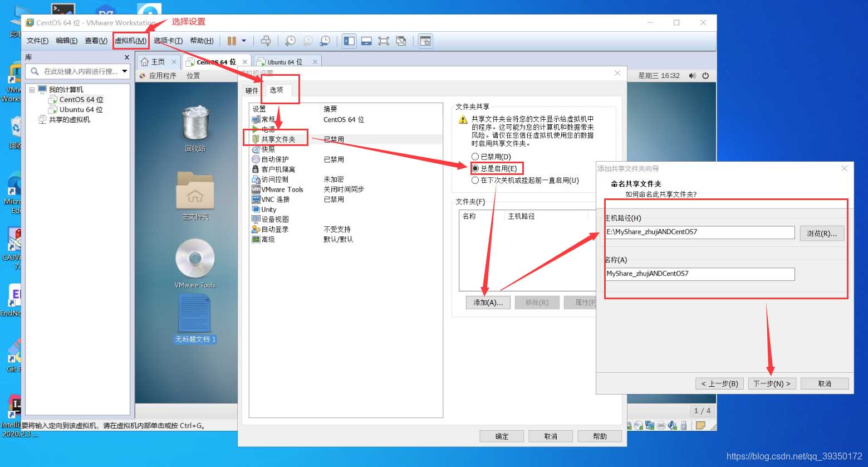This screenshot has height=467, width=868.
Task: Click the sound card status icon
Action: point(672,425)
